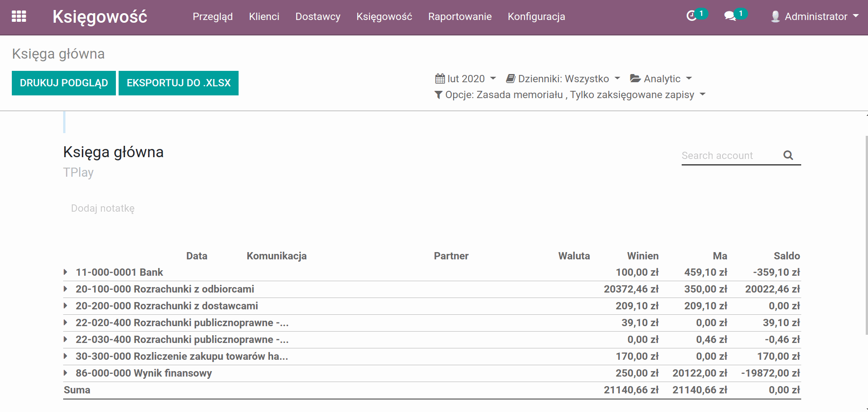Image resolution: width=868 pixels, height=412 pixels.
Task: Open the Księgowość menu item
Action: point(384,17)
